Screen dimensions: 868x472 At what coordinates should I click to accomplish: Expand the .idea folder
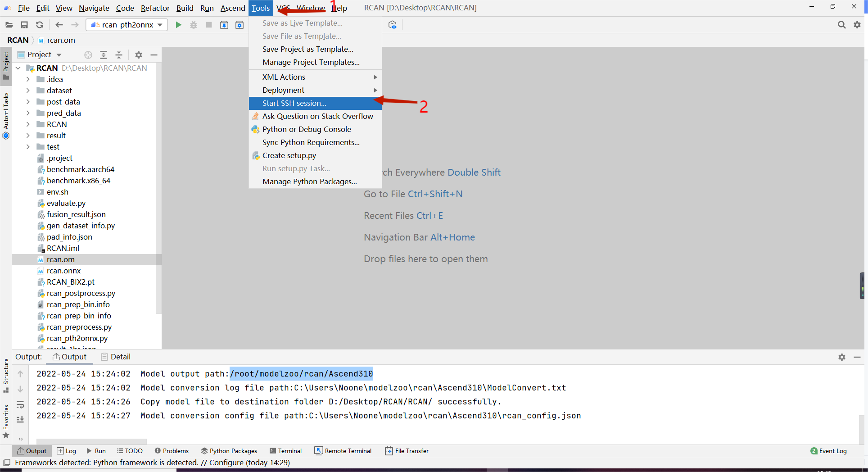pos(28,79)
